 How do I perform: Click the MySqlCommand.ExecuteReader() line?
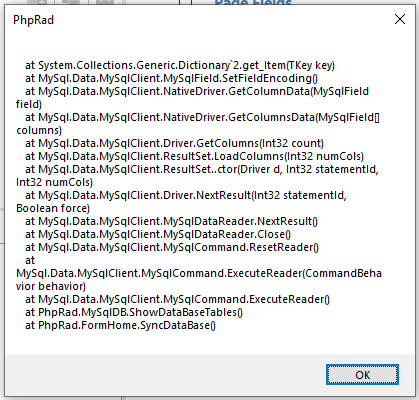177,299
